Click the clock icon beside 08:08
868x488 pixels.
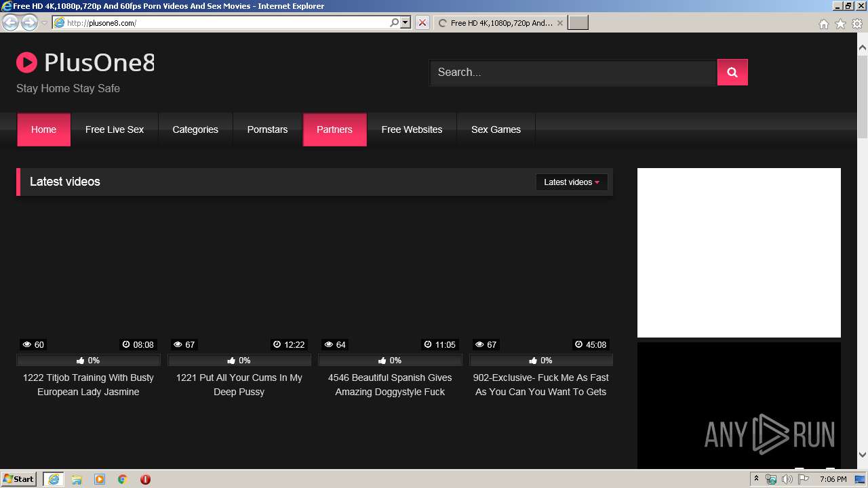point(126,344)
